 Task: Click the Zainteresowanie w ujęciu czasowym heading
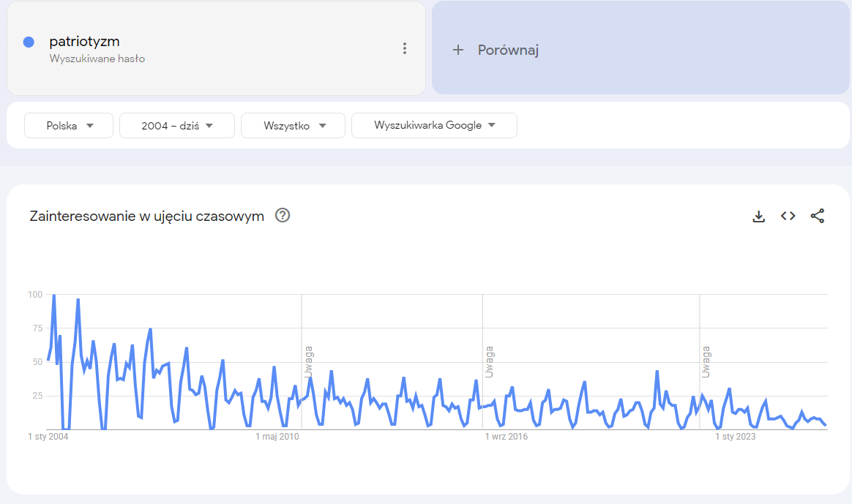(146, 216)
